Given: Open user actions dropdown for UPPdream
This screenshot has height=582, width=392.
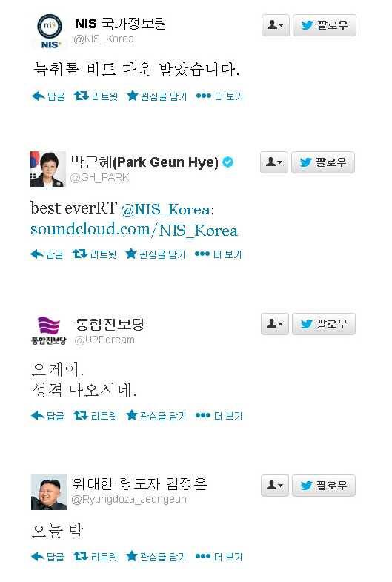Looking at the screenshot, I should pos(274,324).
